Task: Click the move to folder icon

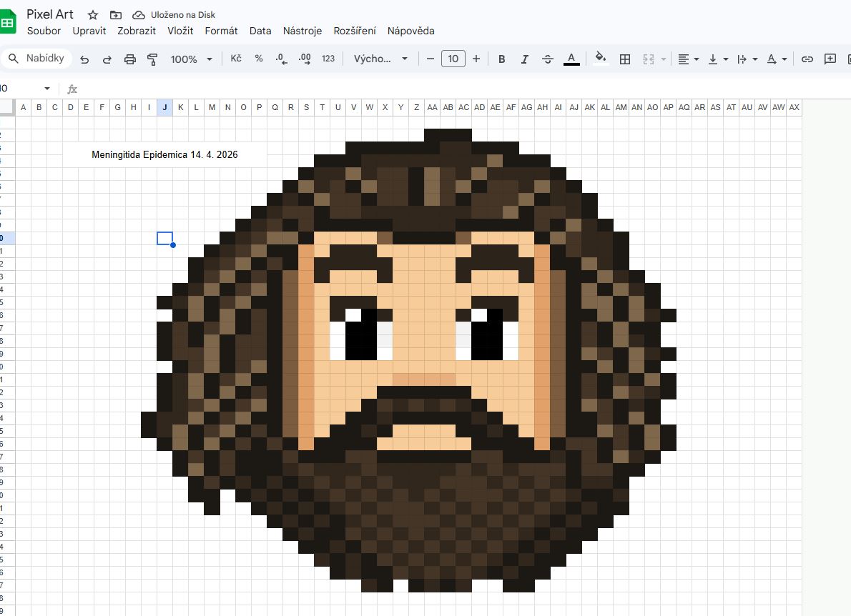Action: coord(116,15)
